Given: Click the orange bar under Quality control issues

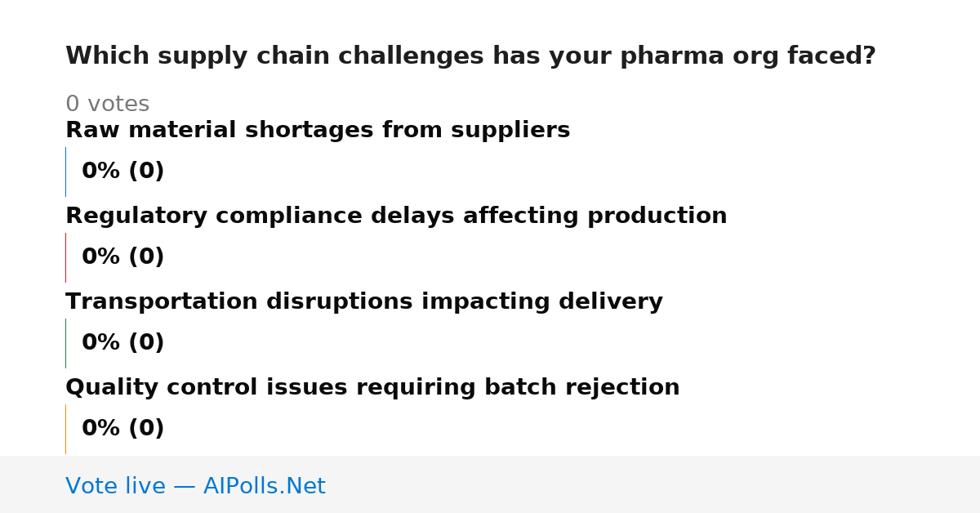Looking at the screenshot, I should (65, 429).
